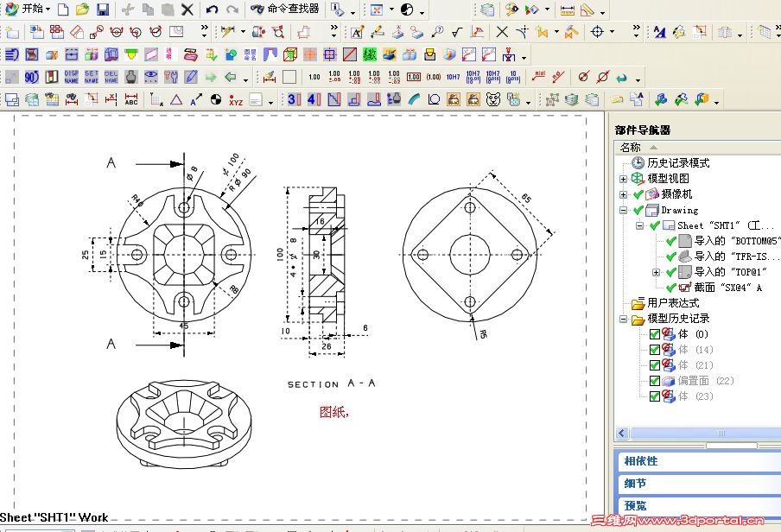
Task: Collapse the Drawing node
Action: coord(623,210)
